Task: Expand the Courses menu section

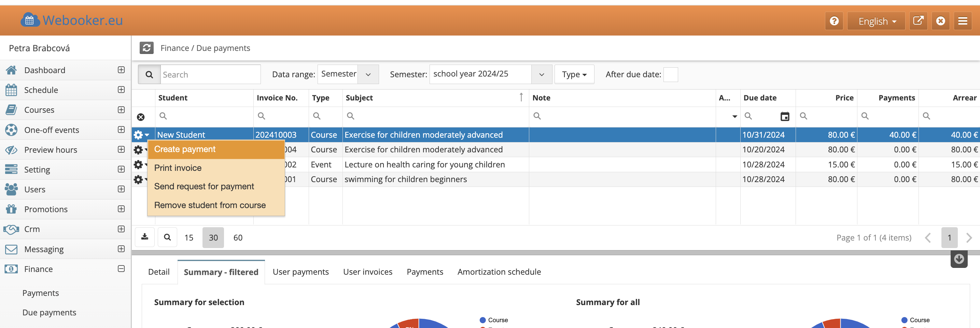Action: [x=121, y=110]
